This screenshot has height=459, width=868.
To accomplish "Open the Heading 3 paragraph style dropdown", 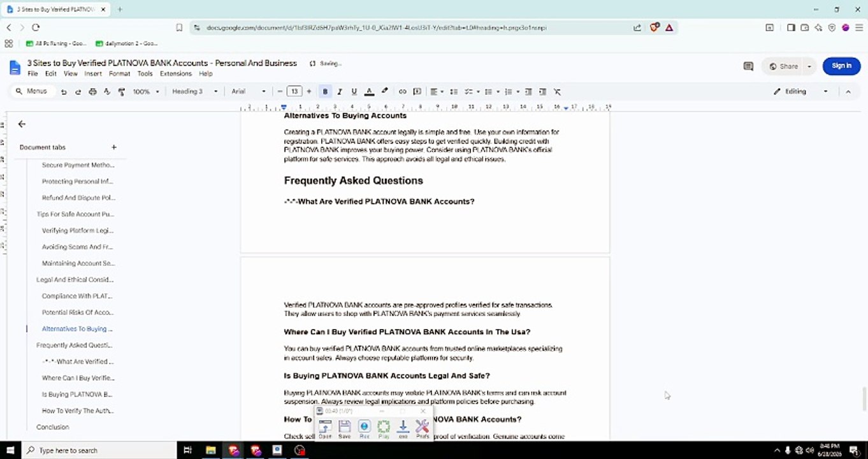I will click(194, 92).
